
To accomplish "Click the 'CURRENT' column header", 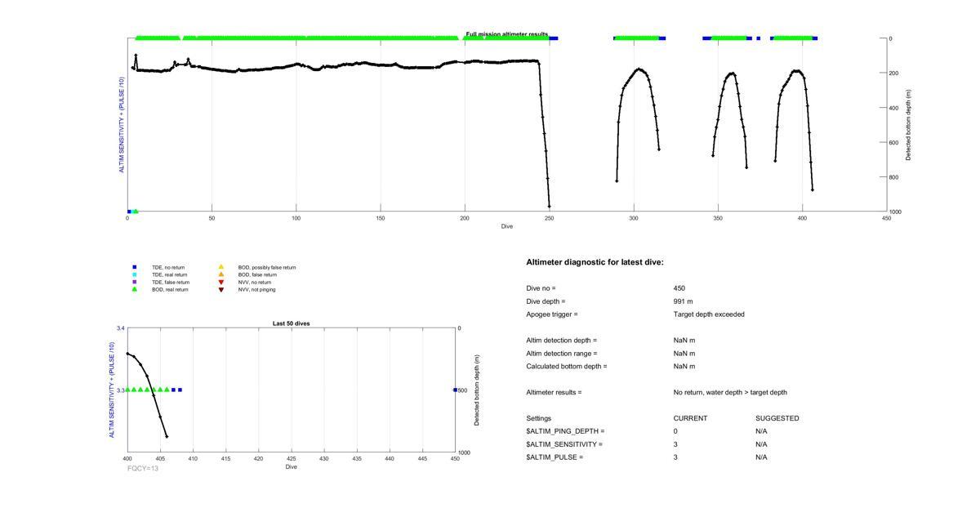I will tap(690, 418).
